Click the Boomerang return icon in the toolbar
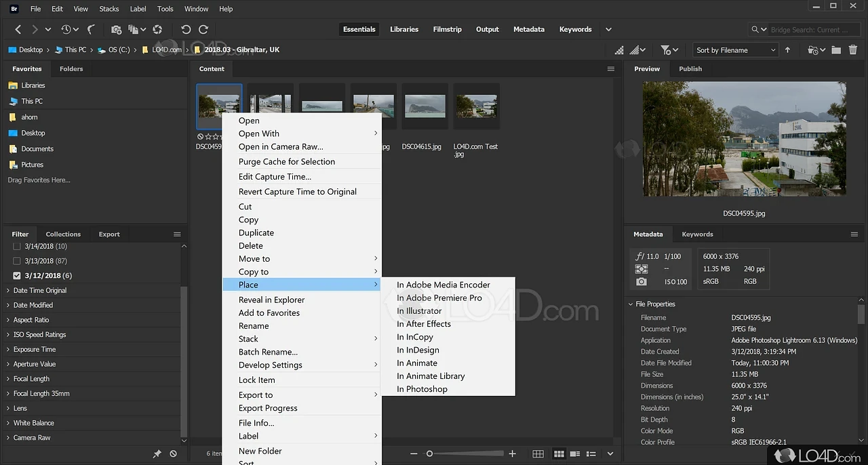The height and width of the screenshot is (465, 868). point(91,30)
